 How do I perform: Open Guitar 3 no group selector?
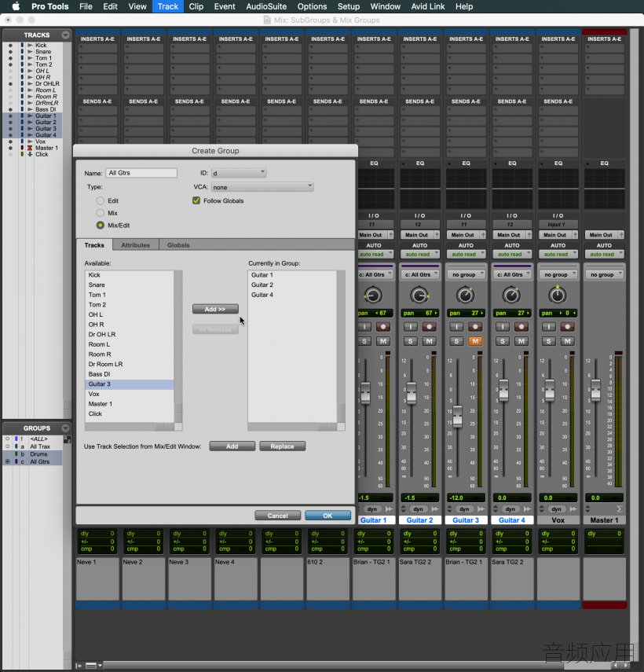[x=466, y=275]
